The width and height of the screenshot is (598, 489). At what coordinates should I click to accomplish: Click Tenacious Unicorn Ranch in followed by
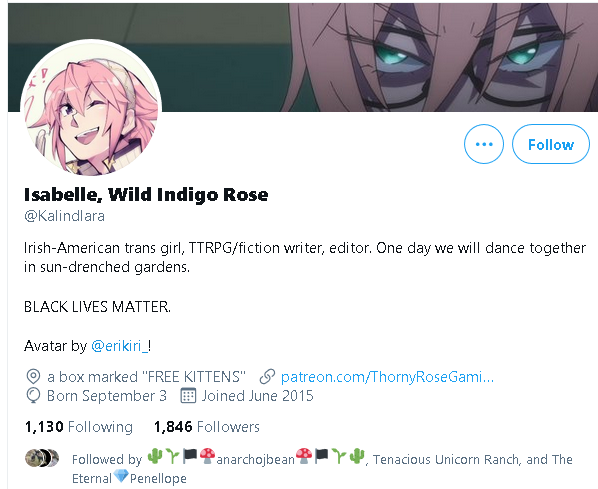[446, 459]
